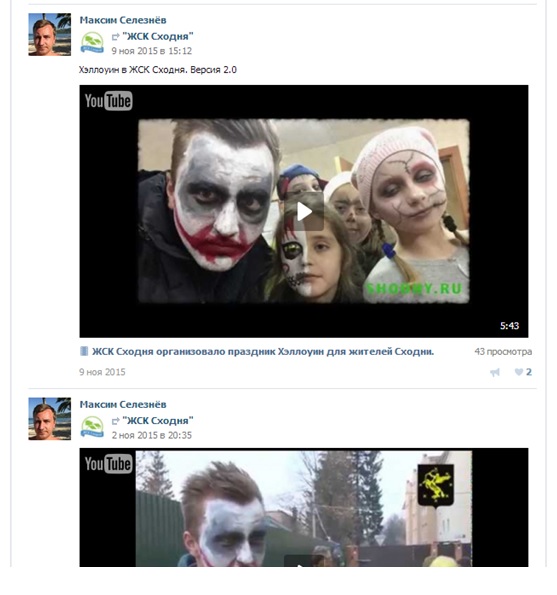
Task: Click the 9 ноя 2015 date below video
Action: click(x=102, y=372)
